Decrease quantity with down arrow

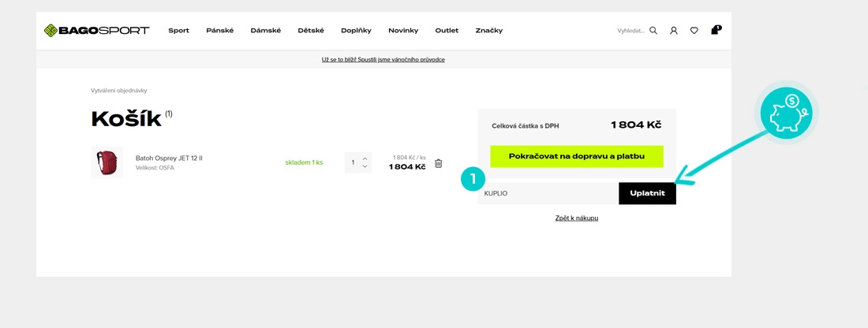[365, 167]
